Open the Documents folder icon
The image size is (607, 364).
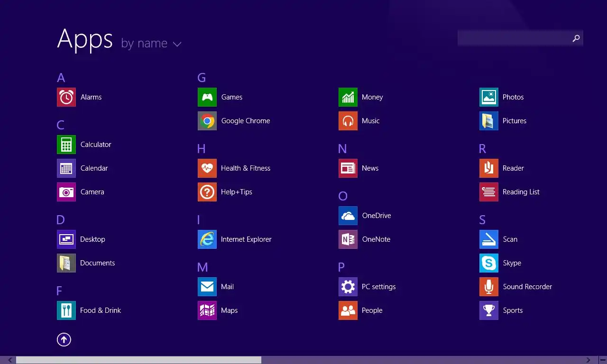point(66,263)
